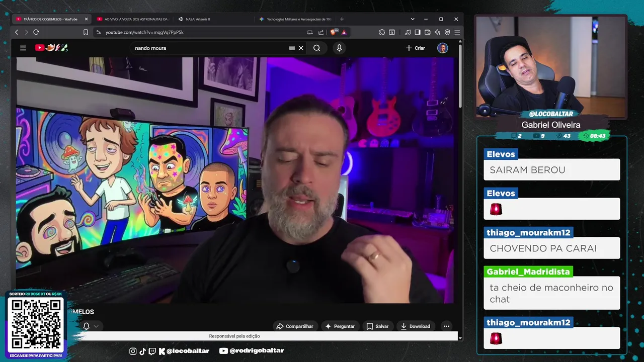Image resolution: width=644 pixels, height=362 pixels.
Task: Switch to TRÁFICO DE COGUMELOS YouTube tab
Action: pos(50,19)
